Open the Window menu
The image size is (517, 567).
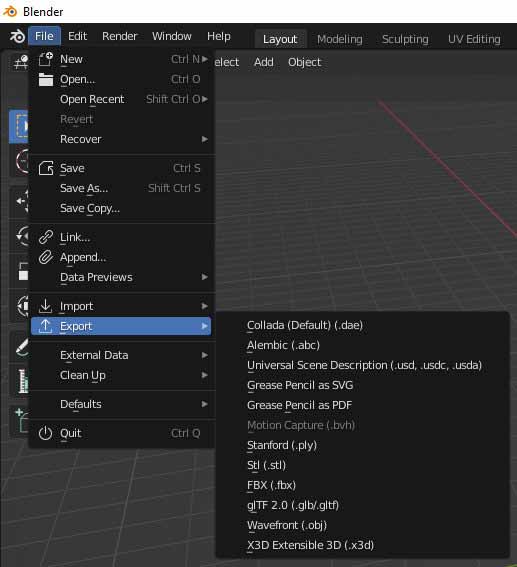172,36
